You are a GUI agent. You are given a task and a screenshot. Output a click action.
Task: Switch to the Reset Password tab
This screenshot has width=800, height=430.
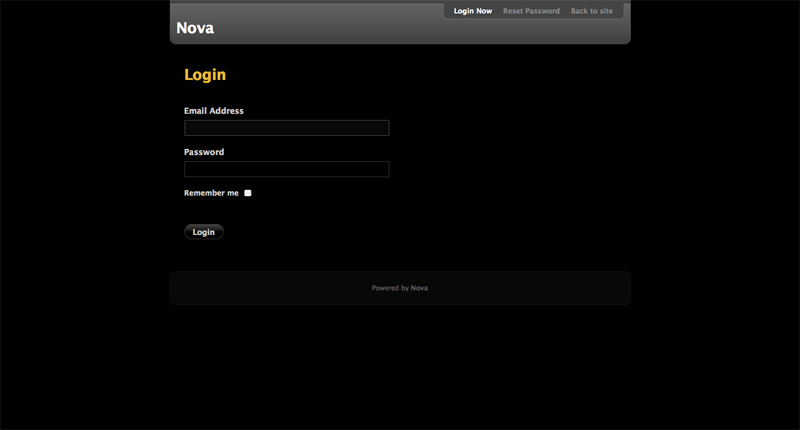click(x=531, y=11)
